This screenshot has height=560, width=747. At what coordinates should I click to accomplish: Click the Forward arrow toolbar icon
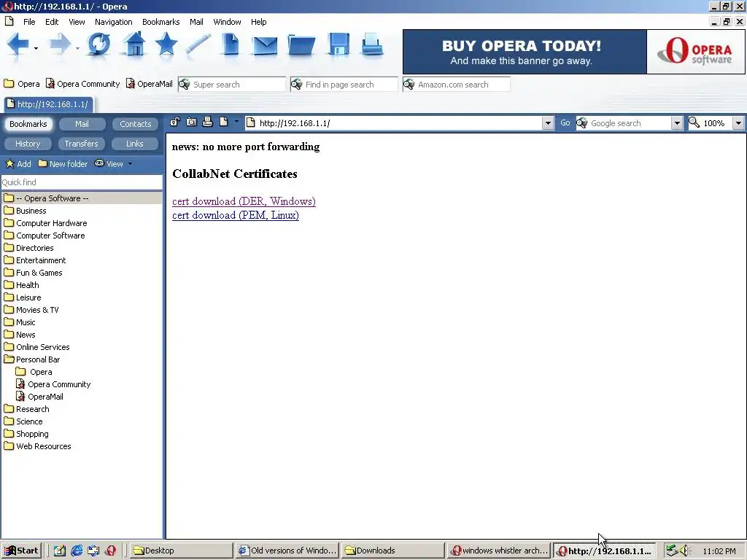tap(60, 44)
